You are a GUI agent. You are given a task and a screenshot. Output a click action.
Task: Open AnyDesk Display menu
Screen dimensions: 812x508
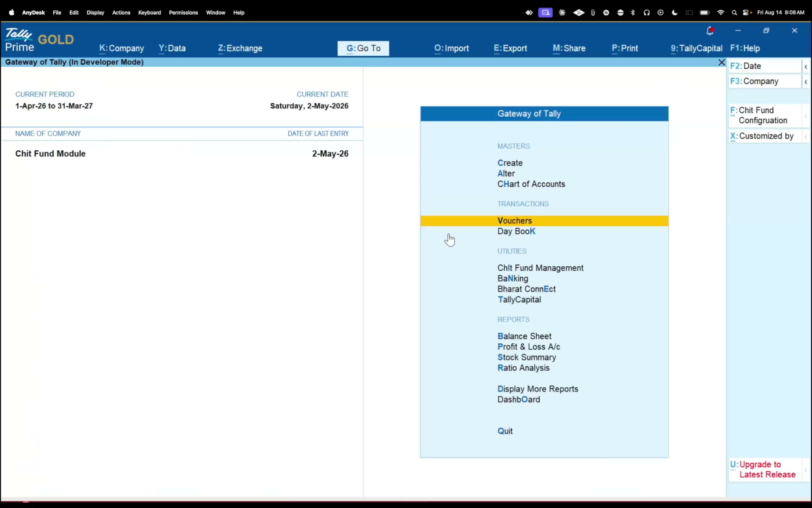click(95, 13)
